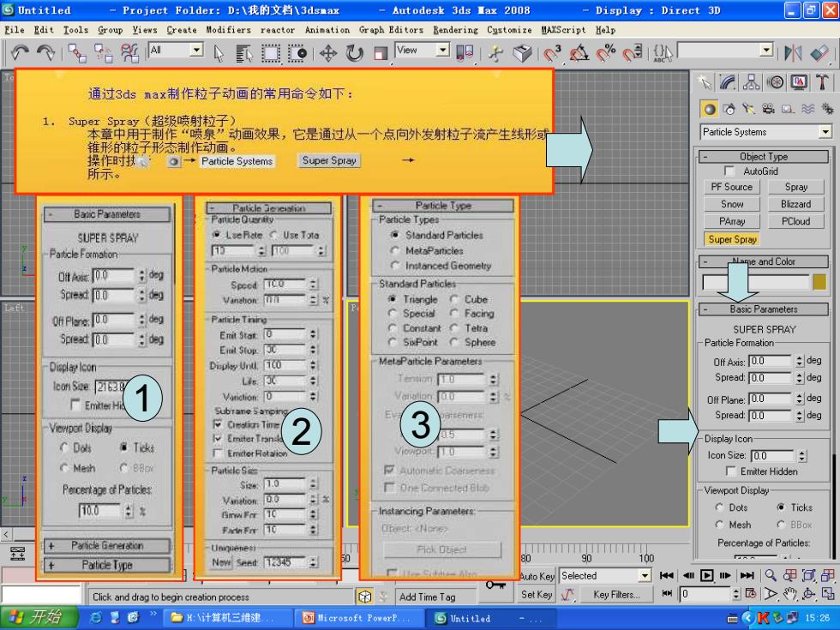Open the Rendering menu
Viewport: 840px width, 630px height.
[455, 29]
